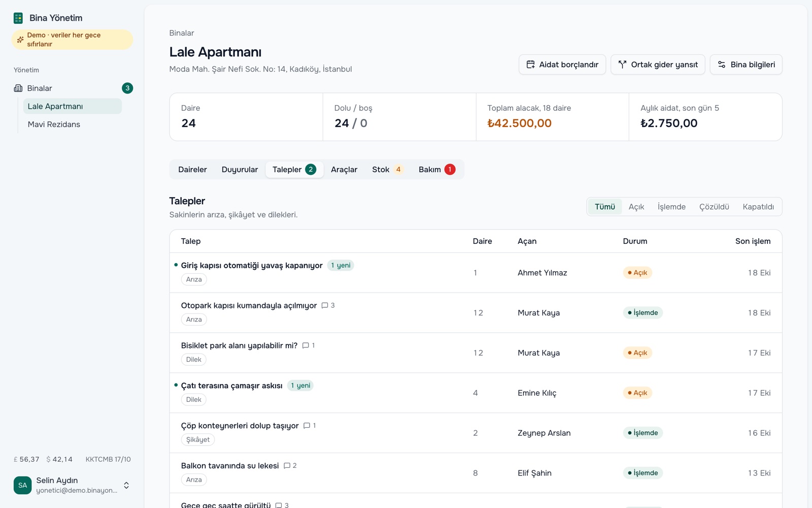
Task: Click the sliders icon on Bina bilgileri
Action: pos(722,65)
